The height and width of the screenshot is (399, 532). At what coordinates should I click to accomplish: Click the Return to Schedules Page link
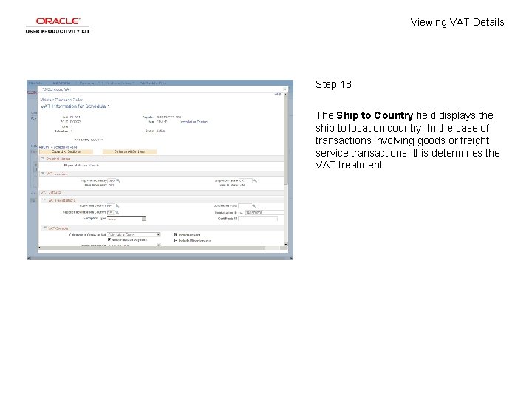(58, 147)
